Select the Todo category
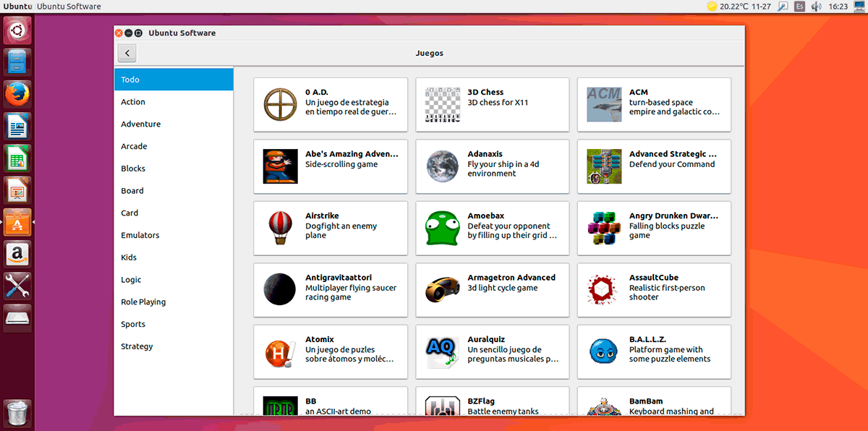Viewport: 868px width, 431px height. (174, 80)
